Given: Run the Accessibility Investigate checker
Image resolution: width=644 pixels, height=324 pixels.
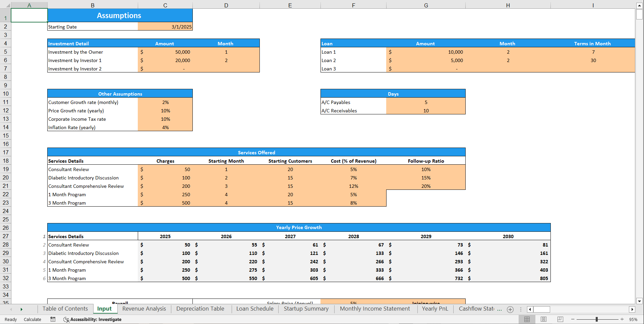Looking at the screenshot, I should click(x=92, y=319).
